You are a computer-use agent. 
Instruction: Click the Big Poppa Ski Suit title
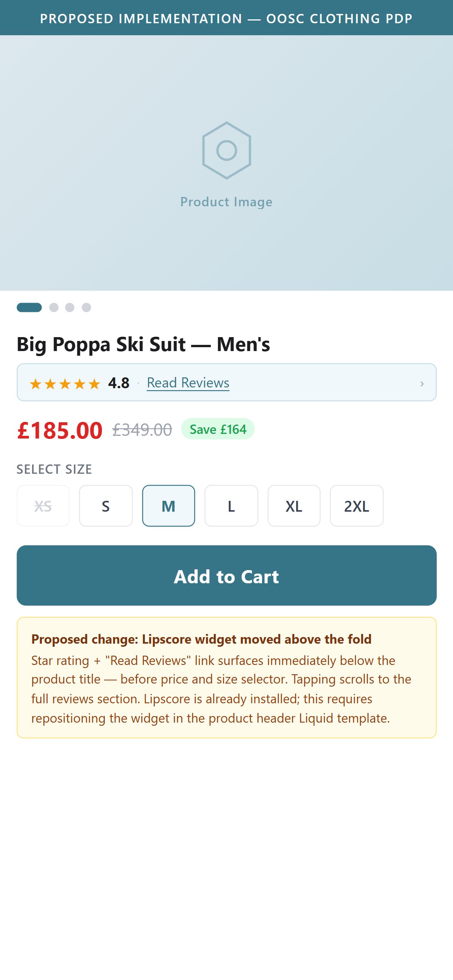point(143,344)
